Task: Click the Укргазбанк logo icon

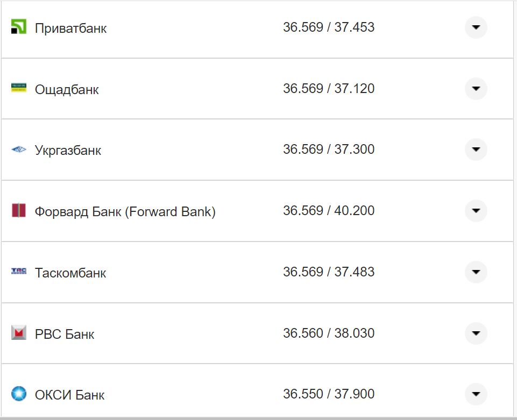Action: [19, 150]
